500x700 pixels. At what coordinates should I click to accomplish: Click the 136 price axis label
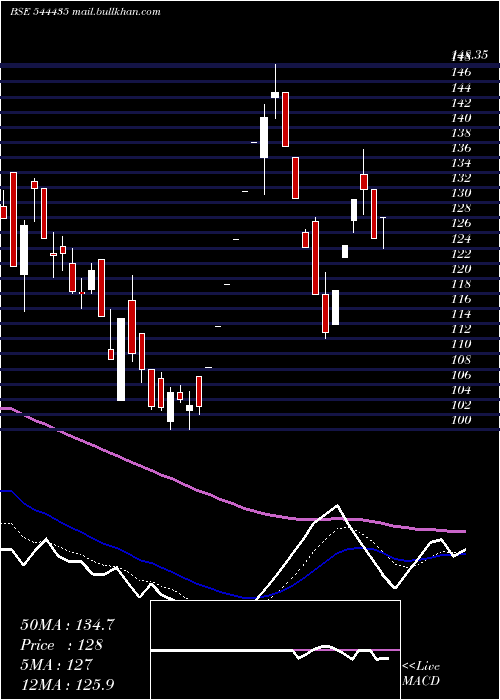pyautogui.click(x=462, y=148)
